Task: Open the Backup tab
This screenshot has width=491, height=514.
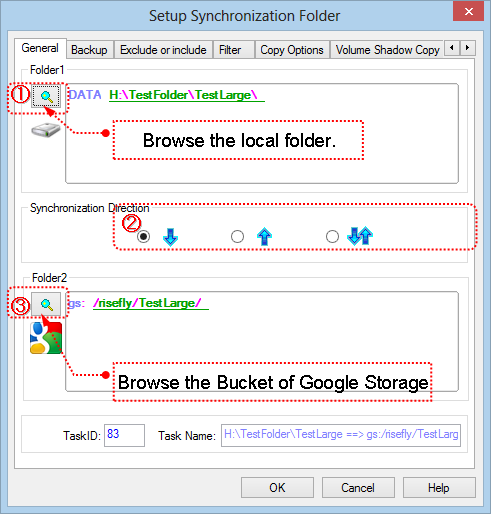Action: pyautogui.click(x=89, y=50)
